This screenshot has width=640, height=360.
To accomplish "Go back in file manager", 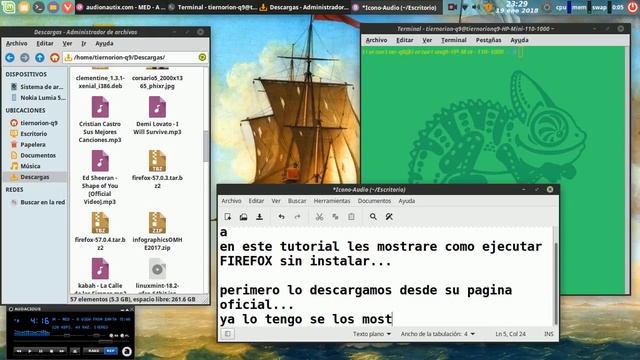I will click(x=10, y=58).
